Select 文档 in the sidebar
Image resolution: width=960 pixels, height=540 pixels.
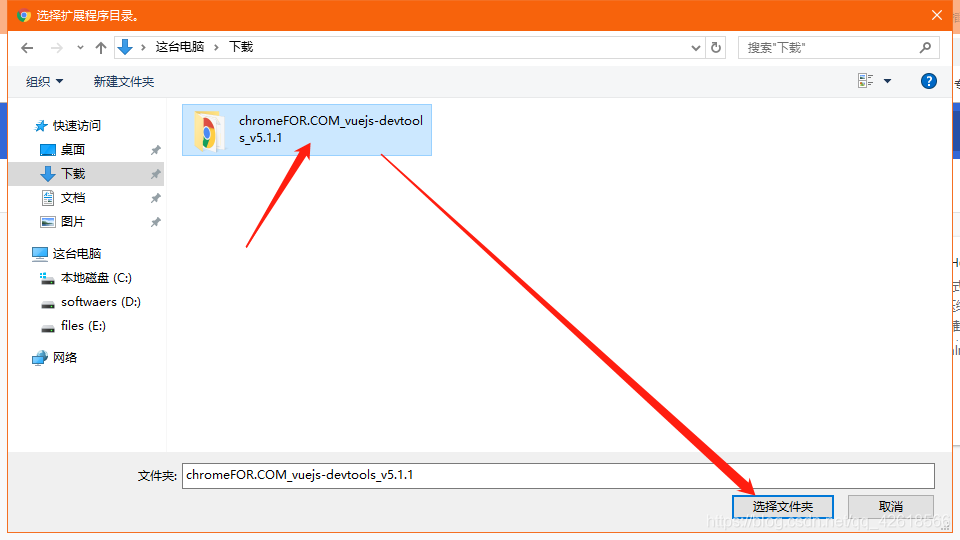tap(73, 198)
